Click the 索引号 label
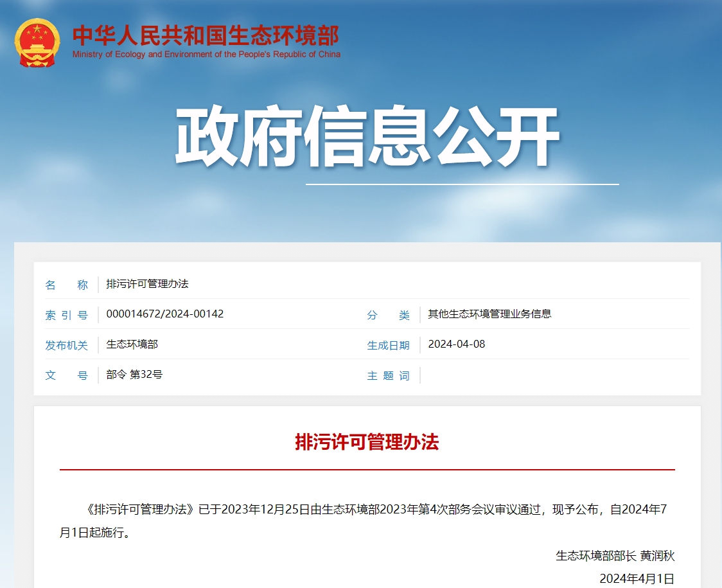The height and width of the screenshot is (588, 722). [67, 314]
